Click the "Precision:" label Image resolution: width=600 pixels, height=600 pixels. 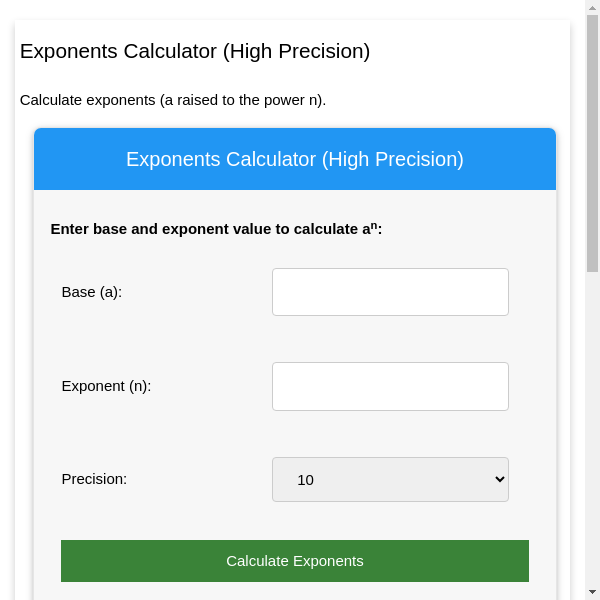click(x=94, y=479)
